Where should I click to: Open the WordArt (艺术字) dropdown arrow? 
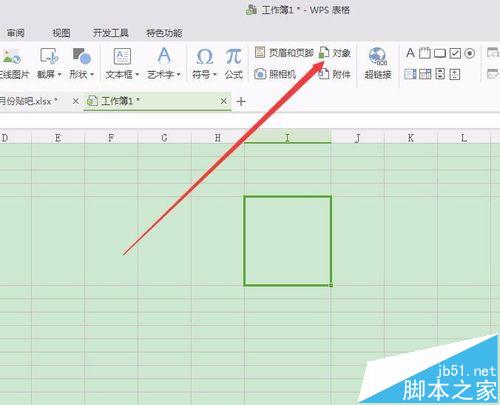pos(179,74)
